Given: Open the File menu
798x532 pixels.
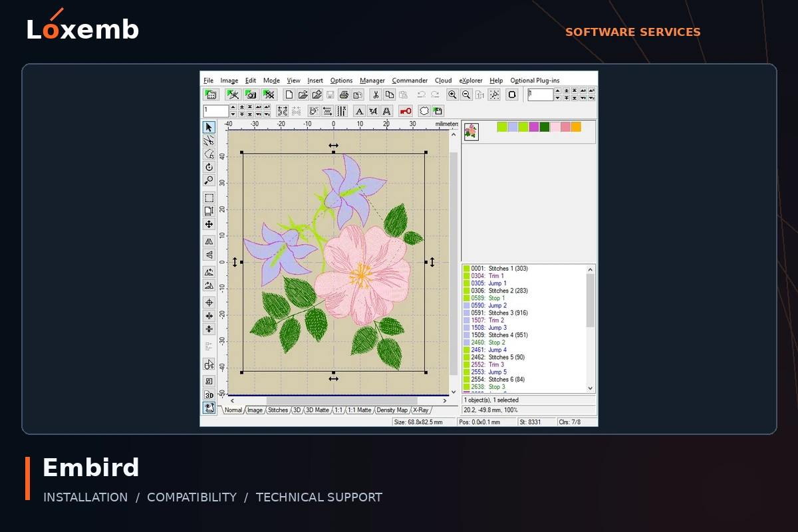Looking at the screenshot, I should tap(208, 80).
